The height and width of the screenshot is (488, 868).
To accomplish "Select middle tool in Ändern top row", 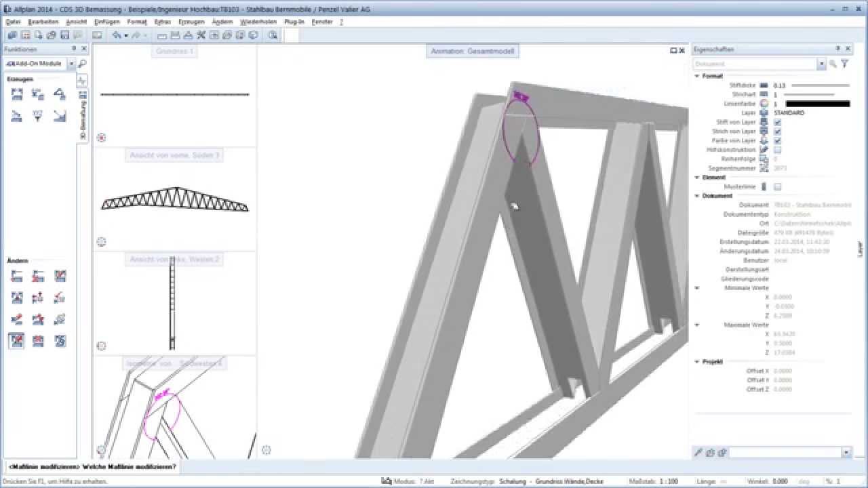I will click(38, 276).
